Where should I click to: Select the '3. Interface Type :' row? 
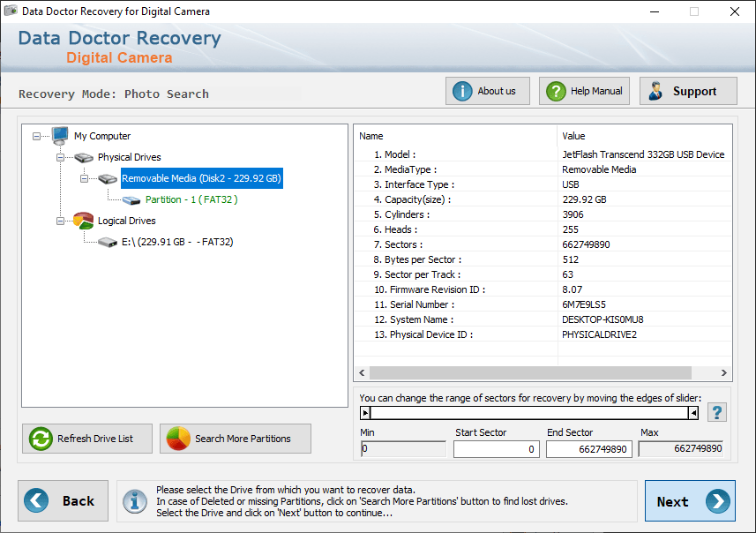pyautogui.click(x=543, y=184)
